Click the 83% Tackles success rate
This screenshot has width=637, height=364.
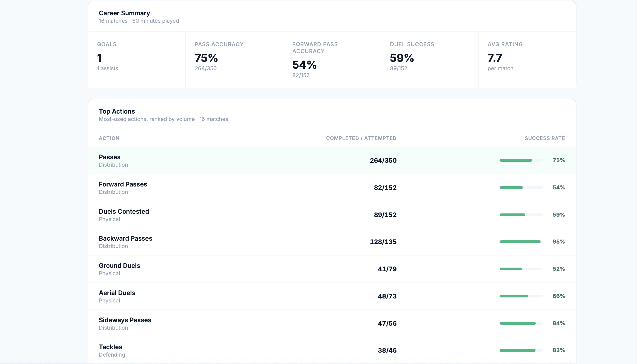point(558,350)
